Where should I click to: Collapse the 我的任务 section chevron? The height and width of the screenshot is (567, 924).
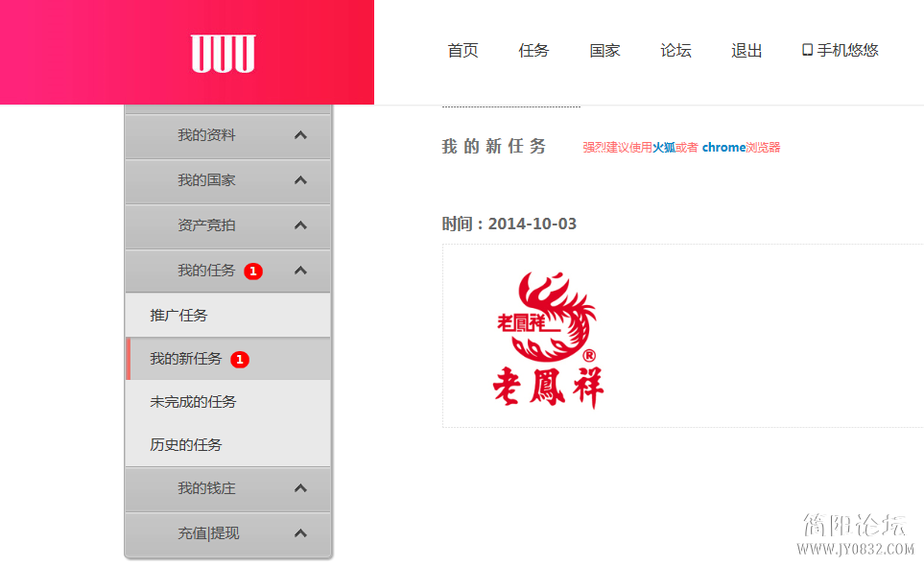(300, 270)
